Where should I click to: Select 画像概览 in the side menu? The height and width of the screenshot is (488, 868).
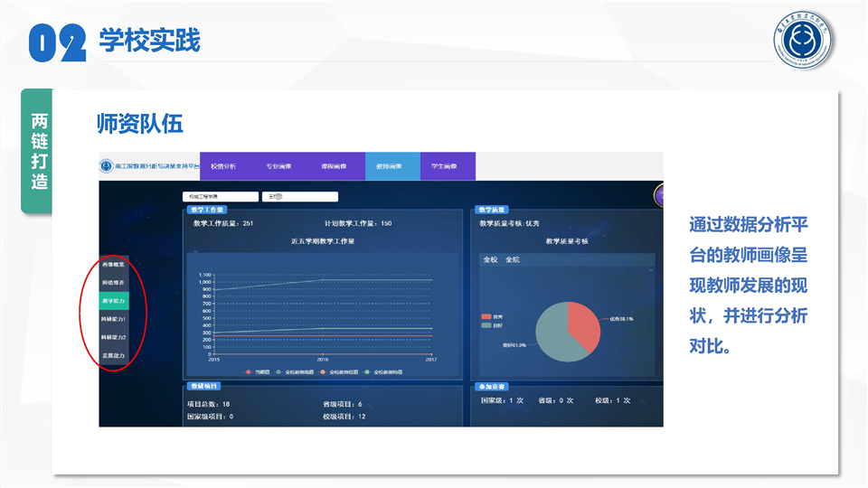click(x=114, y=265)
